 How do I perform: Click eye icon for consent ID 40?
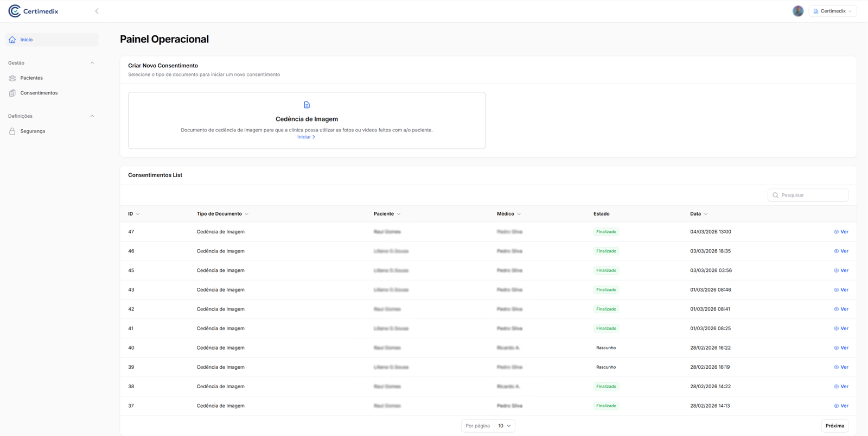[x=836, y=348]
